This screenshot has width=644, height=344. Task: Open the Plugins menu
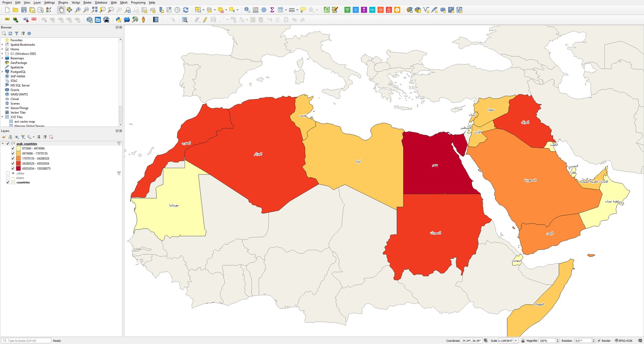click(x=63, y=3)
